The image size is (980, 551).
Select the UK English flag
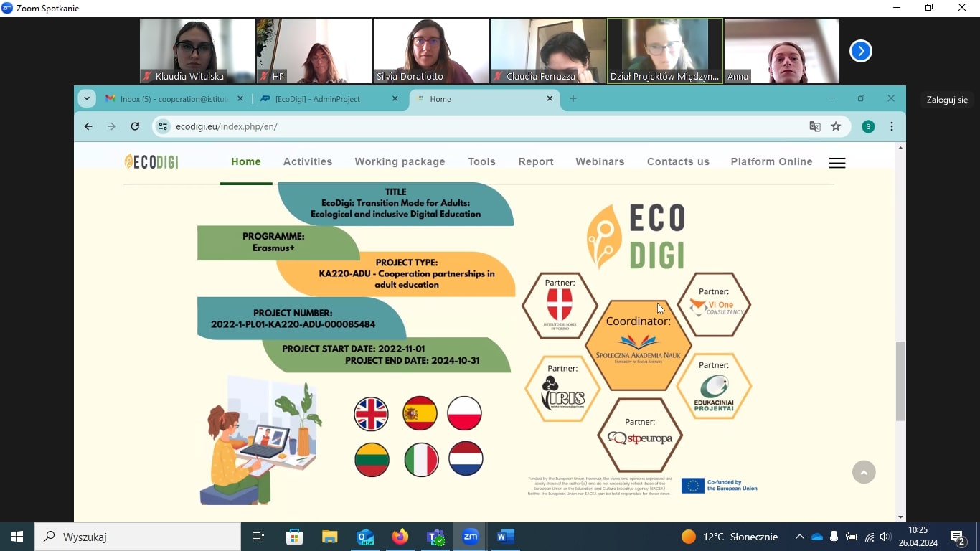pyautogui.click(x=372, y=413)
